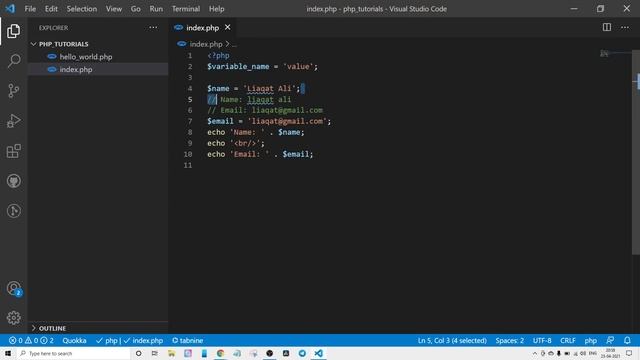640x360 pixels.
Task: Open the View menu
Action: (x=113, y=9)
